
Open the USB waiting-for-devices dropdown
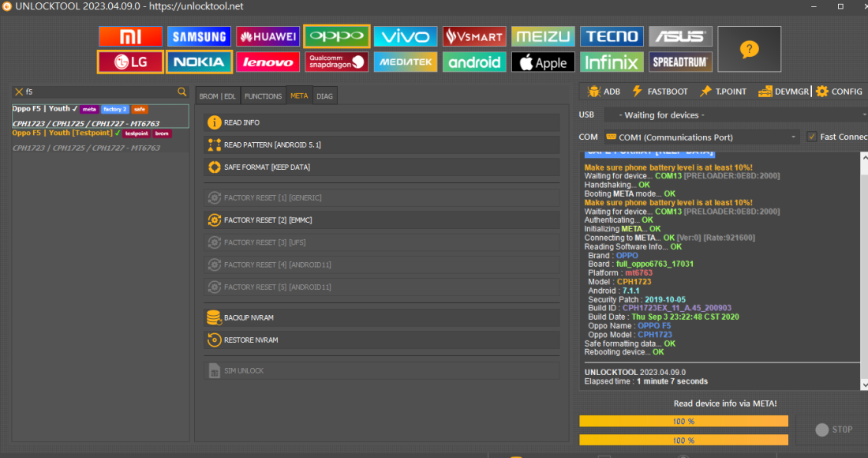[735, 114]
